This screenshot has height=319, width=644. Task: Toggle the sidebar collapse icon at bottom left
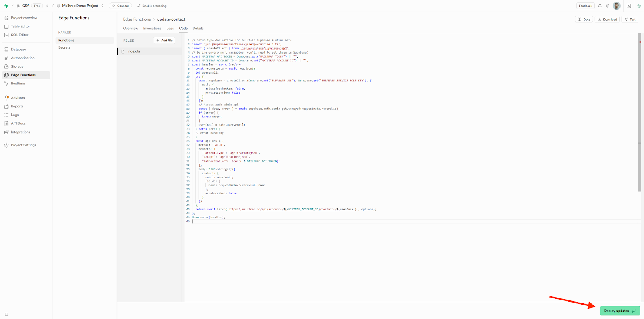pos(6,314)
